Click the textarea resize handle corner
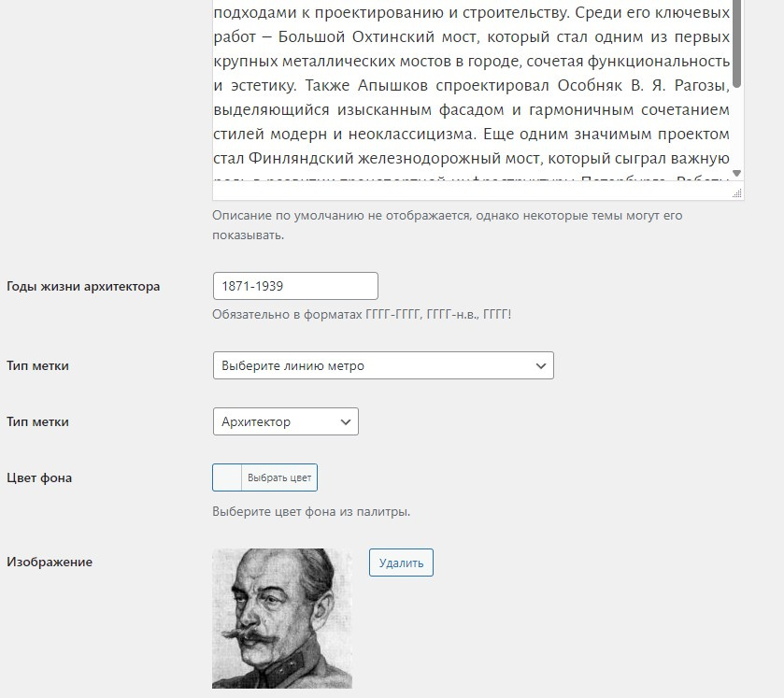 coord(737,193)
